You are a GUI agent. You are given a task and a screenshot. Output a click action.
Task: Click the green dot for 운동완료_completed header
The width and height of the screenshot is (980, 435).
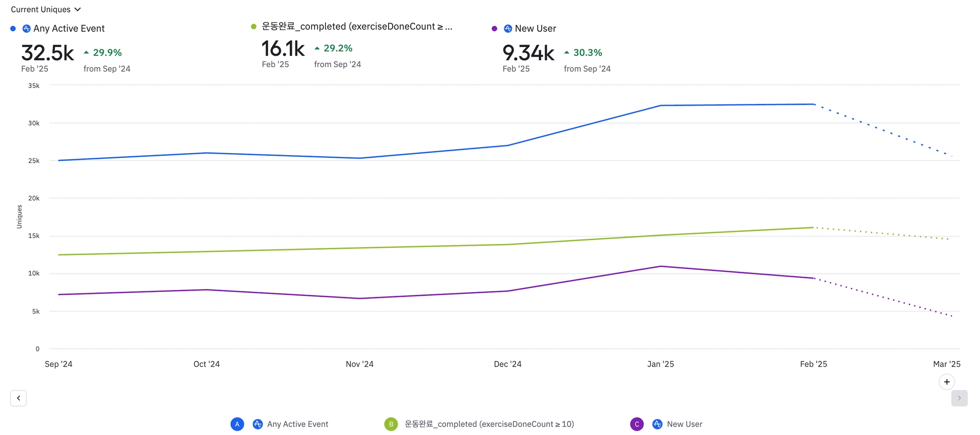254,27
